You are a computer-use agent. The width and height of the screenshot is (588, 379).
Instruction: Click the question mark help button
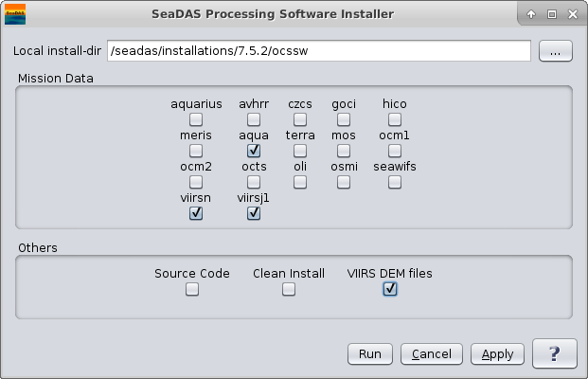point(554,353)
